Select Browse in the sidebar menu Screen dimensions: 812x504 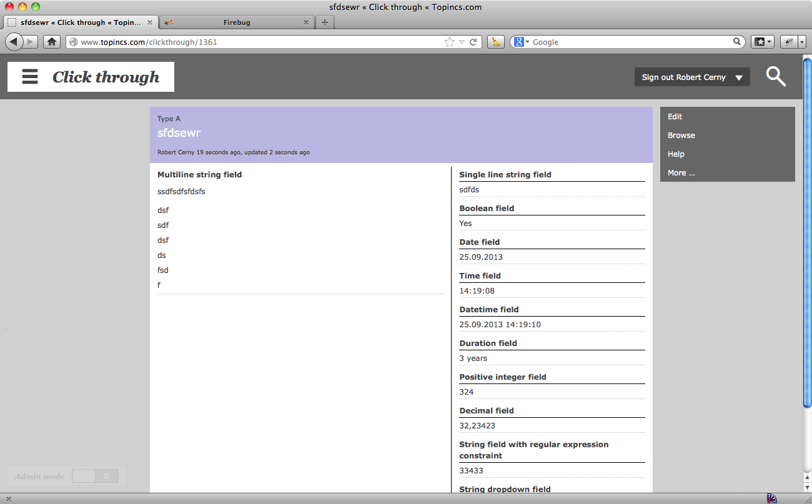coord(681,136)
